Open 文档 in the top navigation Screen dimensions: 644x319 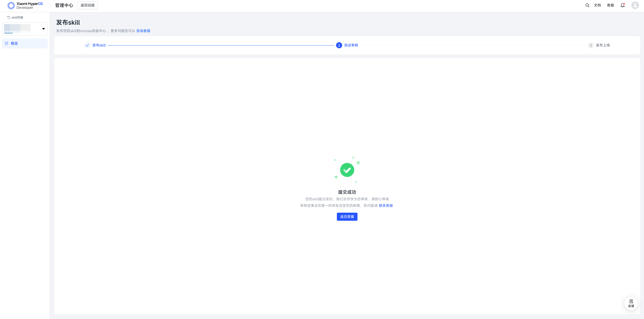[x=597, y=5]
